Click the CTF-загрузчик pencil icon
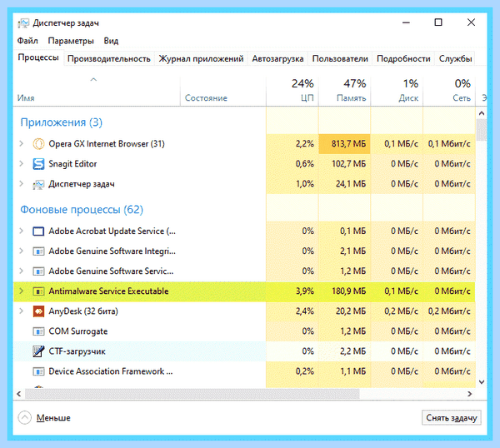This screenshot has height=448, width=500. (38, 351)
